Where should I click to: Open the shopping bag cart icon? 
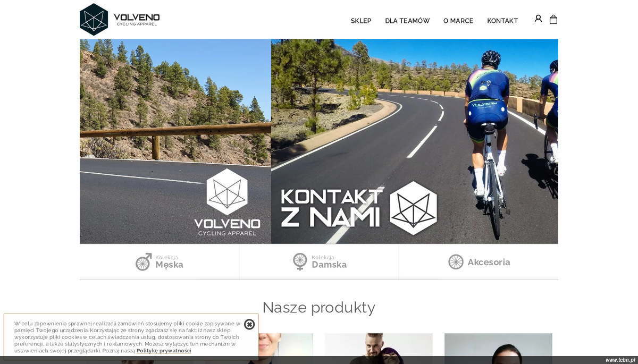553,19
